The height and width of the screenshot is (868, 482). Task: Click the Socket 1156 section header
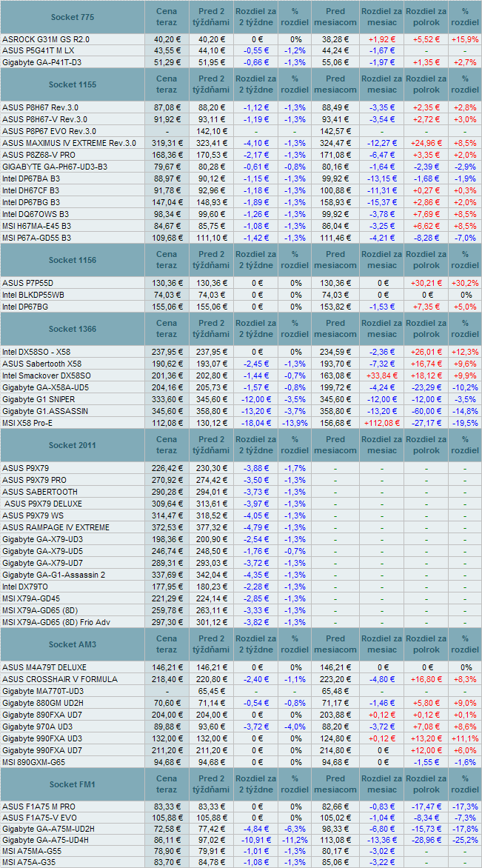pyautogui.click(x=73, y=260)
